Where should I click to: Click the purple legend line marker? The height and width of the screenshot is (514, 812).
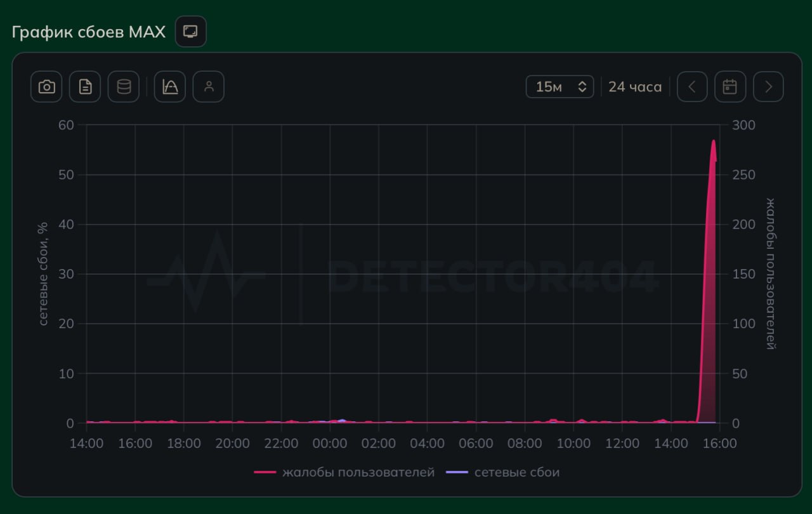(457, 472)
